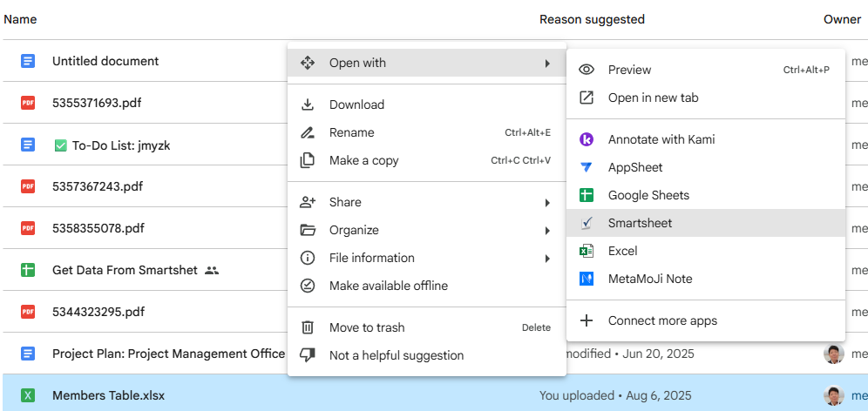The image size is (868, 411).
Task: Click owner avatar on Members Table.xlsx row
Action: pos(834,395)
